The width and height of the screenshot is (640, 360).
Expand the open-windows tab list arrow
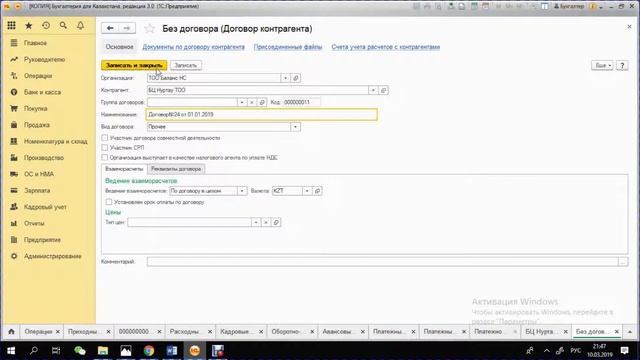tap(629, 332)
